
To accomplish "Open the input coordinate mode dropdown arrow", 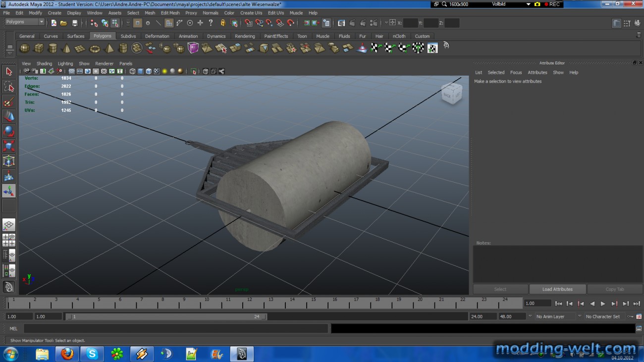I will pyautogui.click(x=386, y=23).
